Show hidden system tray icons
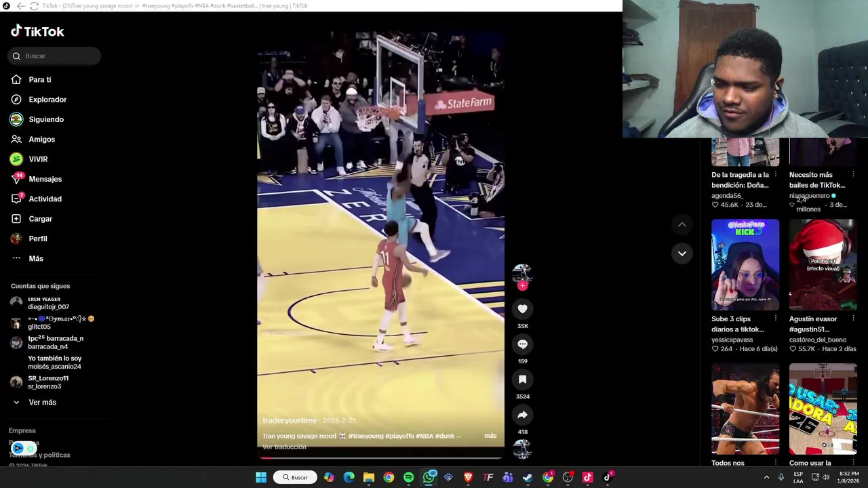 pyautogui.click(x=766, y=477)
